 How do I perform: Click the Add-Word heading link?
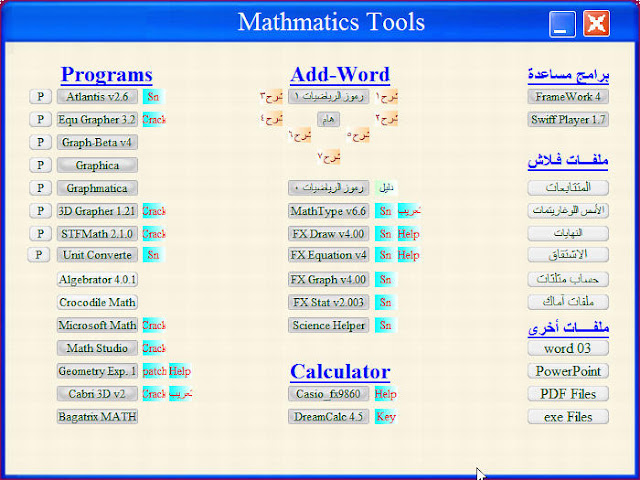[x=340, y=75]
